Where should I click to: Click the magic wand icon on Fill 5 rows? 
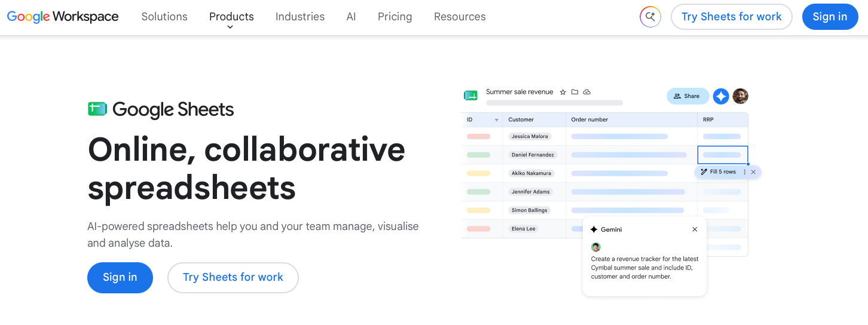(704, 172)
